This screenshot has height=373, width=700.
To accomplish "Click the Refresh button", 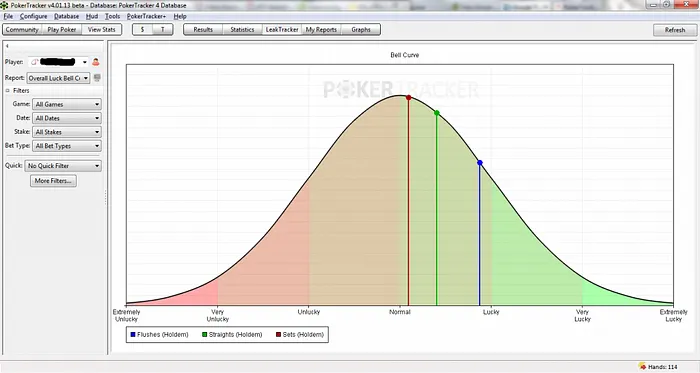I will [x=675, y=30].
